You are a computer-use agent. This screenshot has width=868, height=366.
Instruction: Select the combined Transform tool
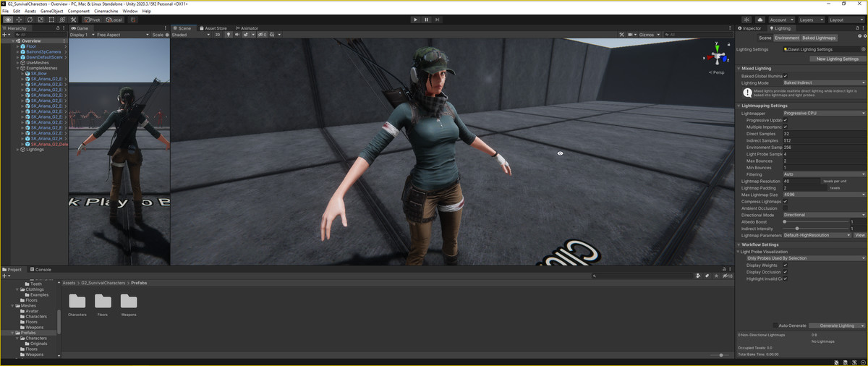coord(62,20)
